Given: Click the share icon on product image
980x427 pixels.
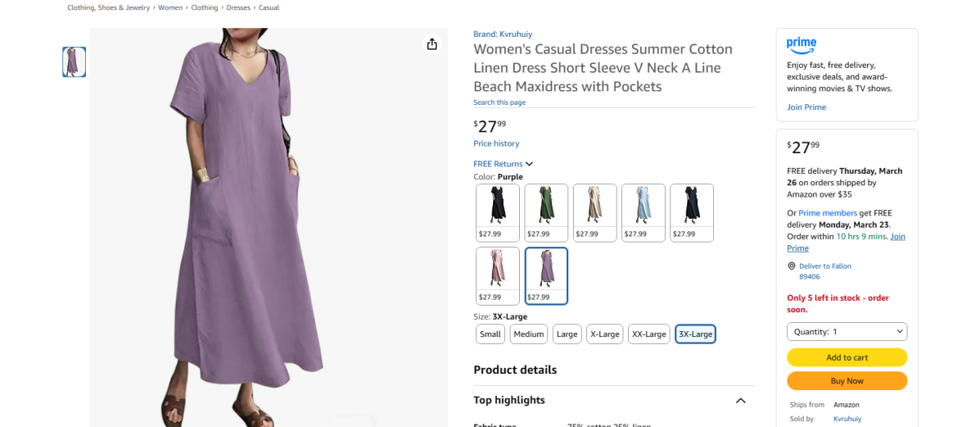Looking at the screenshot, I should pyautogui.click(x=431, y=44).
